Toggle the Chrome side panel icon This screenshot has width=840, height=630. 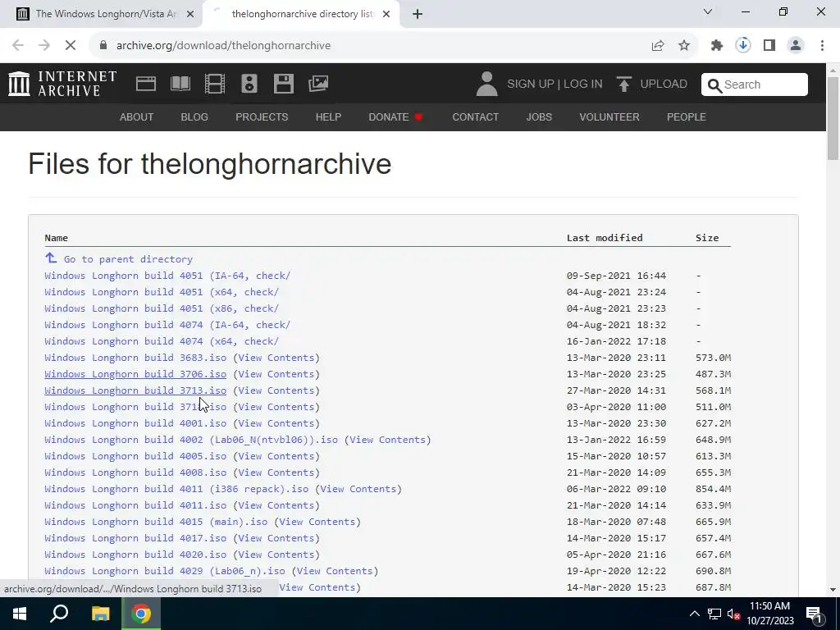tap(769, 46)
